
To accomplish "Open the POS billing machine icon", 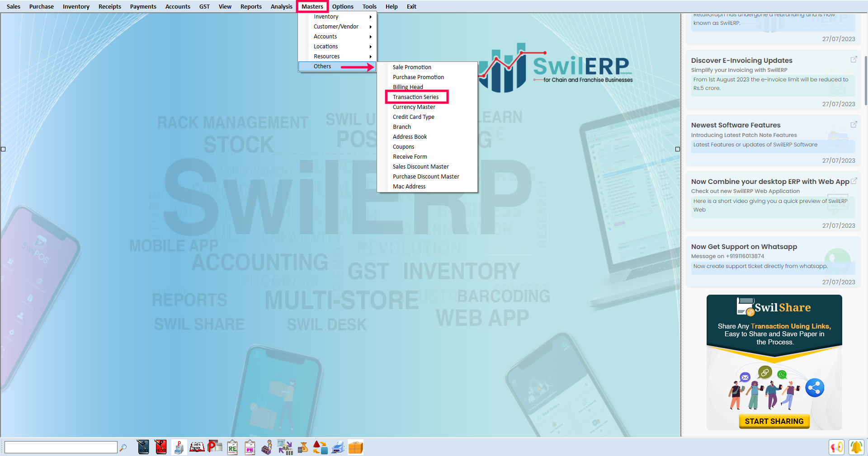I will (179, 447).
